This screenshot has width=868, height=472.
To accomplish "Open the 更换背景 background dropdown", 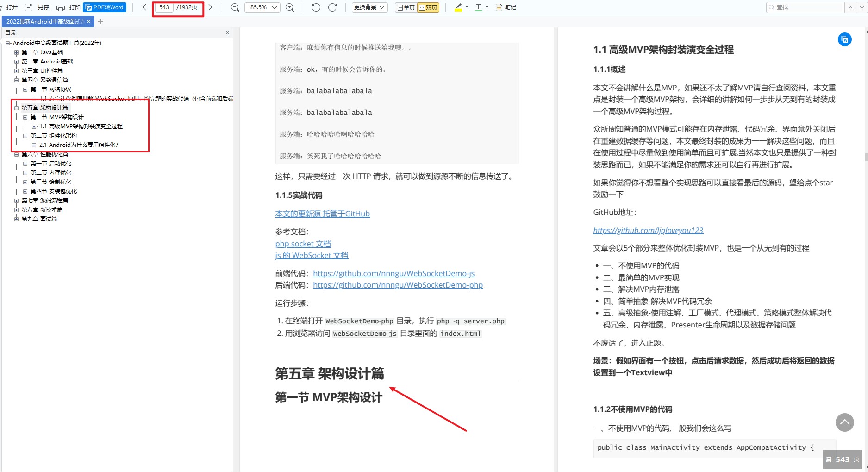I will coord(369,7).
